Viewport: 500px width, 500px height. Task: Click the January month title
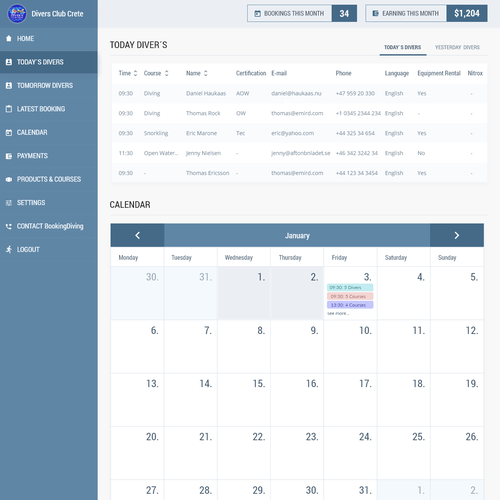click(297, 236)
